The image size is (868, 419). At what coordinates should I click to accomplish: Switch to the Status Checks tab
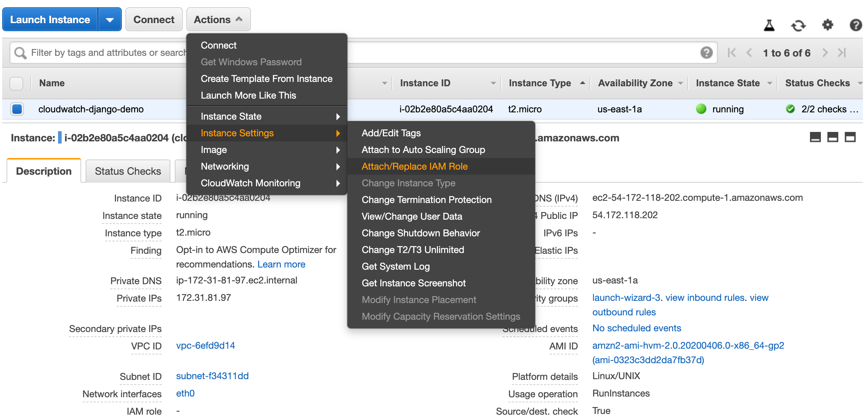[128, 171]
